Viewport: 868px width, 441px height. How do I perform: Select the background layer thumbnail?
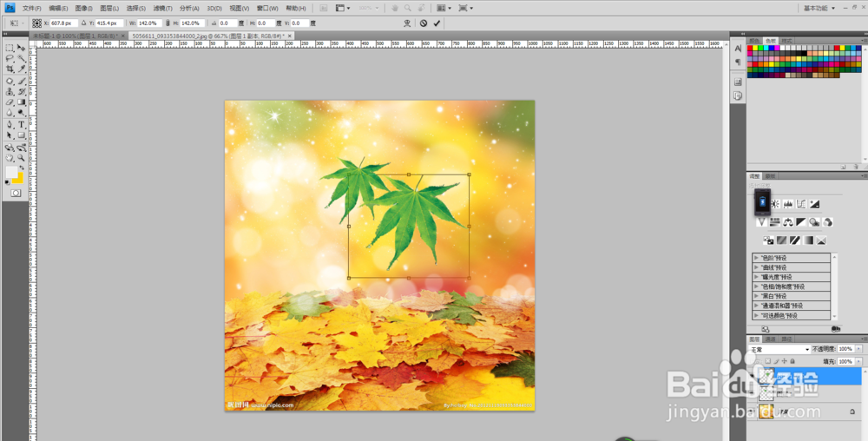click(x=766, y=411)
